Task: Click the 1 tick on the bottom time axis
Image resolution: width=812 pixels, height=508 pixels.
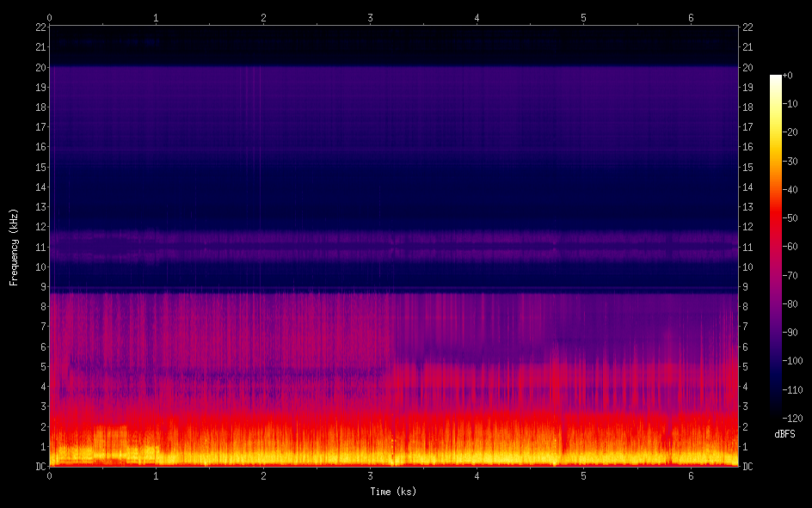Action: (x=157, y=475)
